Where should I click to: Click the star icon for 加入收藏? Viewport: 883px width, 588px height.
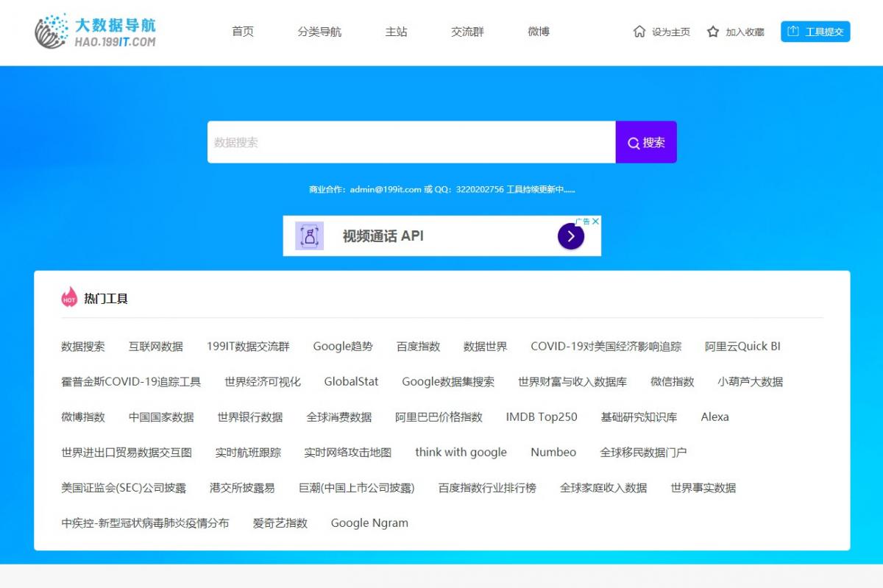coord(713,32)
